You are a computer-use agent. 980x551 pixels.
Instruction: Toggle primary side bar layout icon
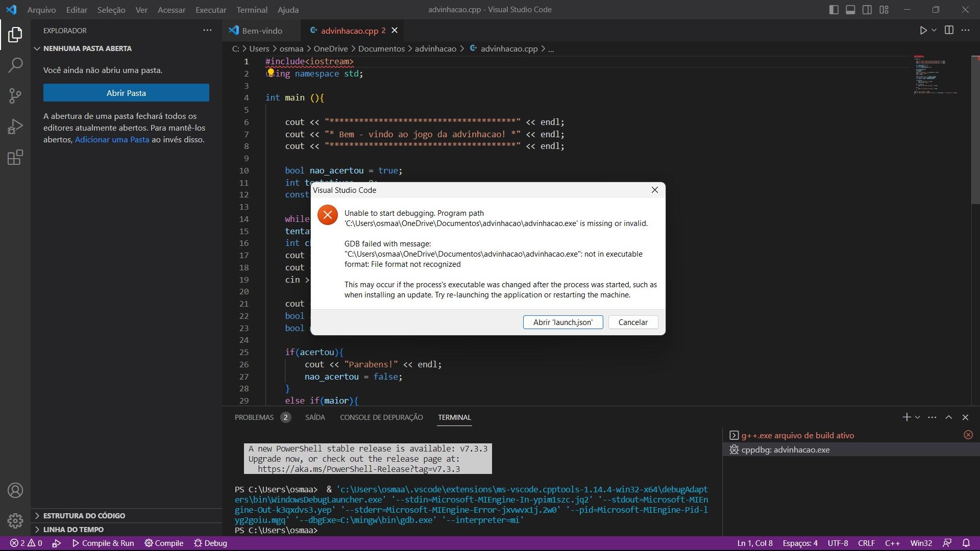834,10
